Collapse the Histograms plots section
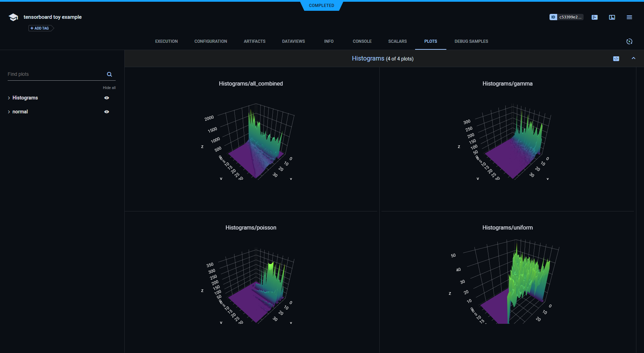Screen dimensions: 644x353 tap(633, 58)
